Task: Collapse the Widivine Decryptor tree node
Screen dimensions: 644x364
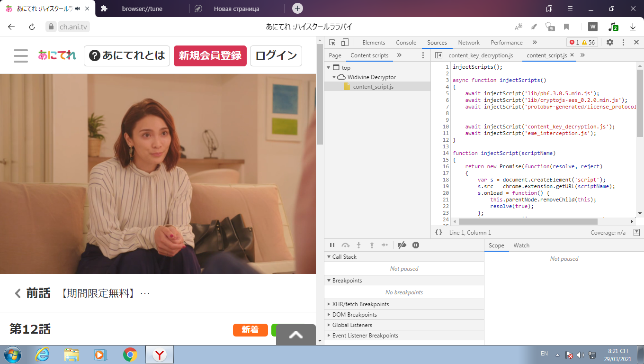Action: click(x=334, y=77)
